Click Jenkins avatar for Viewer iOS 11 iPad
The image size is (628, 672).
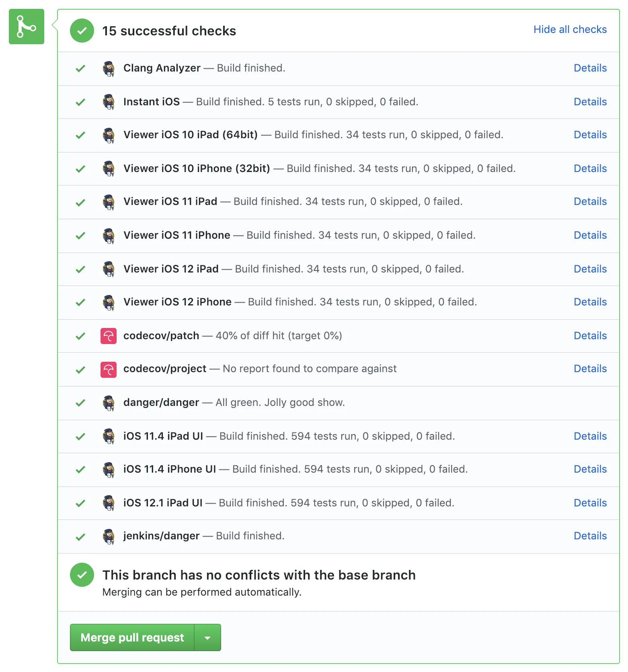point(109,202)
